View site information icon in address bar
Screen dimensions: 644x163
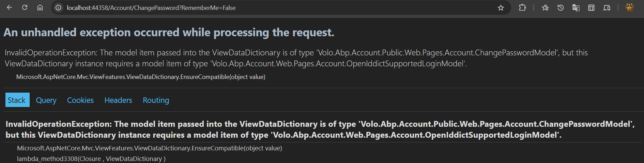(59, 8)
